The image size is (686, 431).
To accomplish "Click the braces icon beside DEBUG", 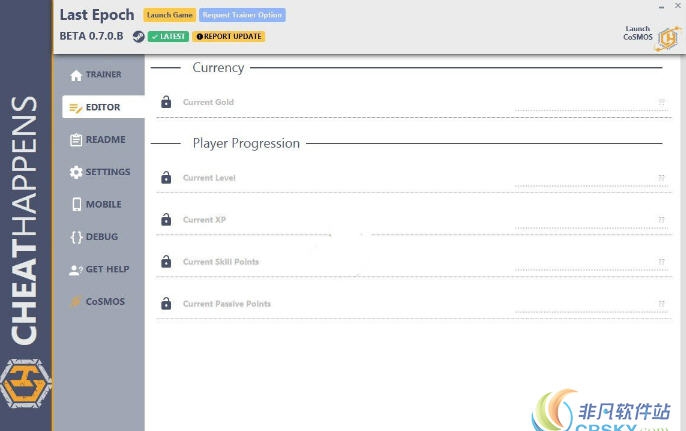I will [x=76, y=237].
